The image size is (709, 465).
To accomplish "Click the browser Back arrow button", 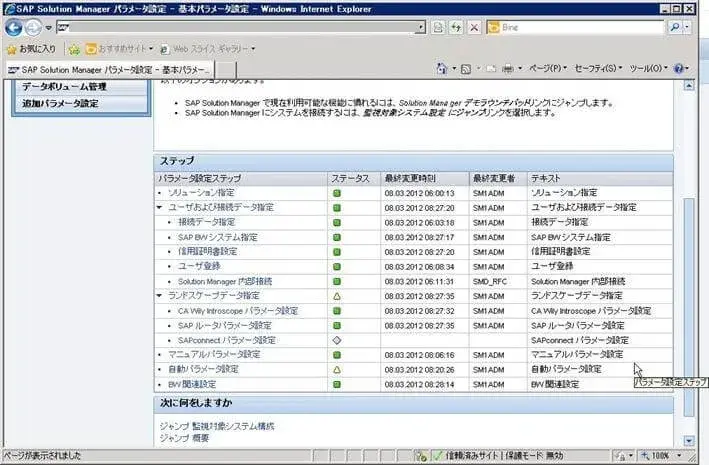I will click(14, 28).
